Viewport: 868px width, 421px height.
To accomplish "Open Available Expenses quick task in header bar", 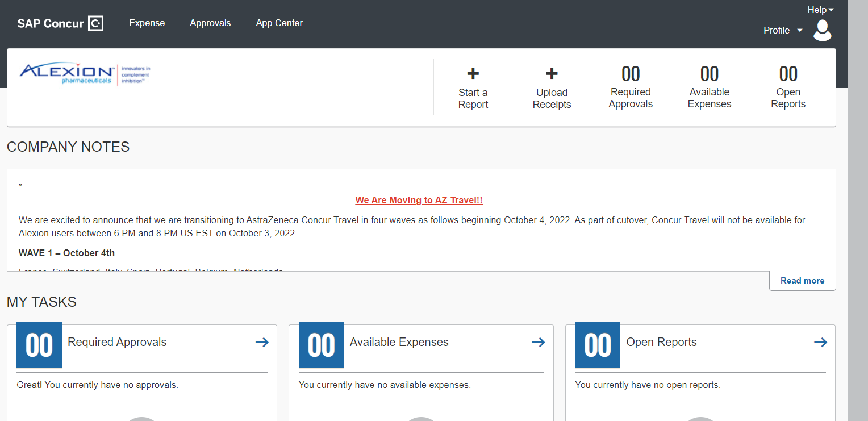I will (x=710, y=87).
